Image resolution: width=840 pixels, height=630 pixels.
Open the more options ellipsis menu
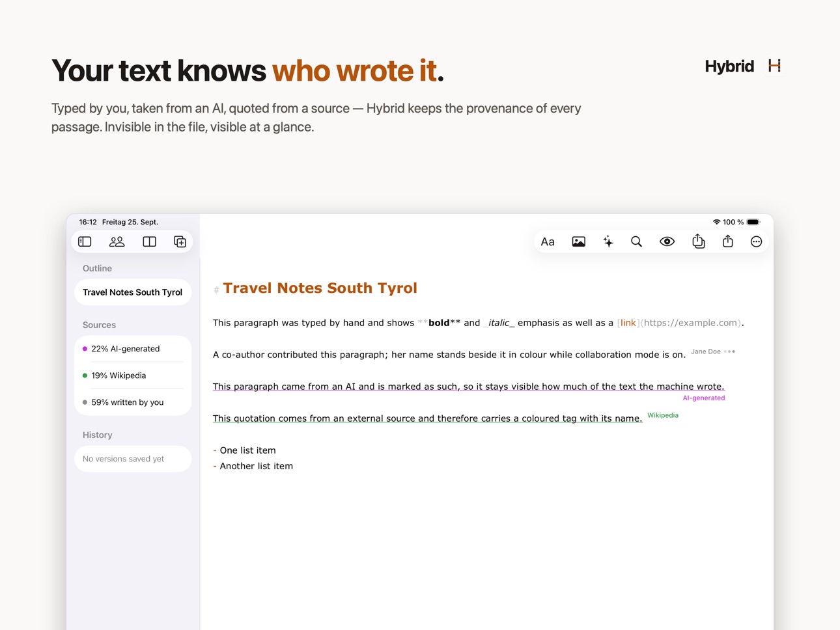point(756,241)
